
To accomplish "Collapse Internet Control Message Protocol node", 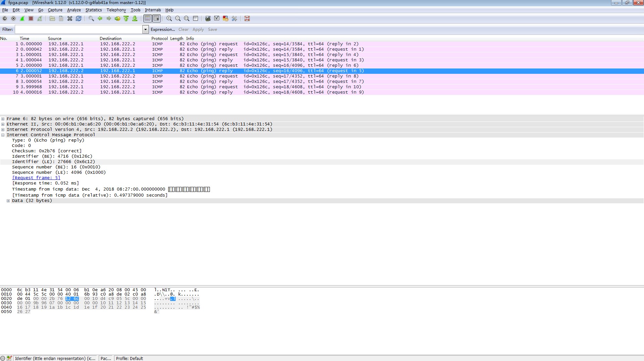I will [3, 135].
